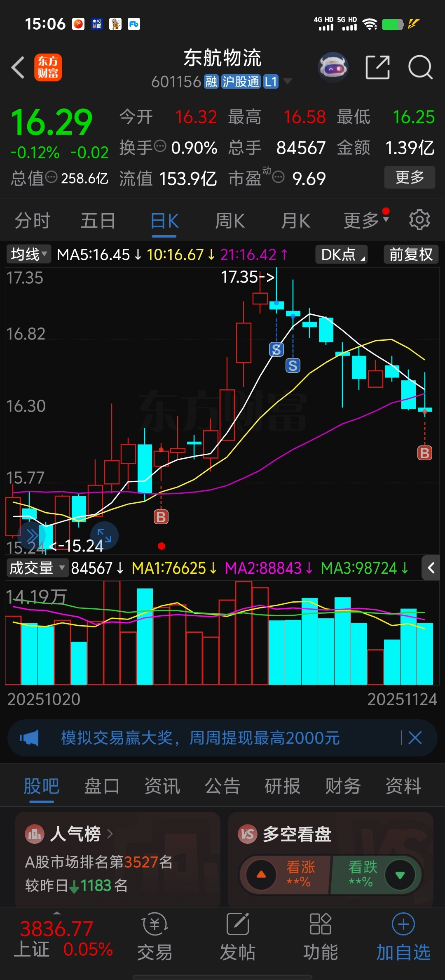Open the robot assistant avatar
The height and width of the screenshot is (980, 445).
pos(333,67)
